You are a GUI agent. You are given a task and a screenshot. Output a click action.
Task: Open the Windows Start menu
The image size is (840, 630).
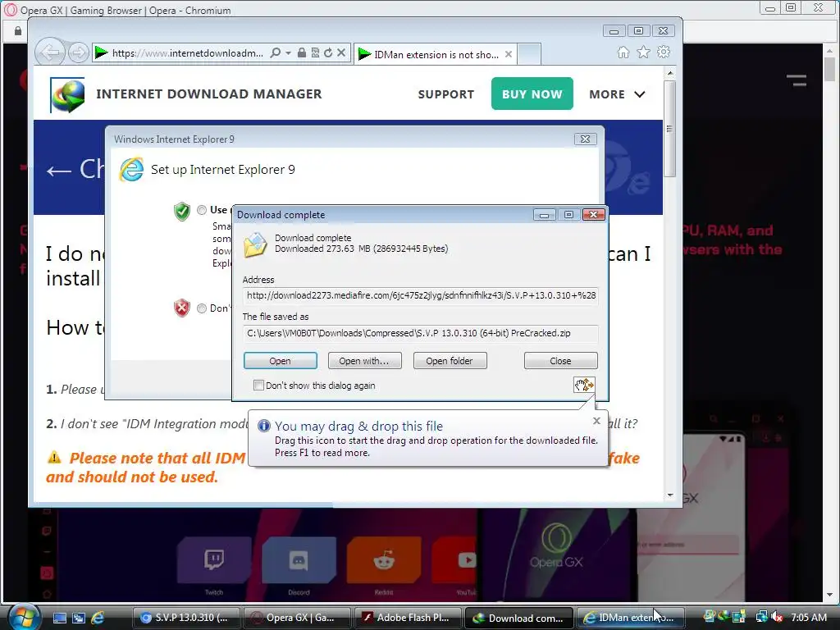pyautogui.click(x=24, y=617)
